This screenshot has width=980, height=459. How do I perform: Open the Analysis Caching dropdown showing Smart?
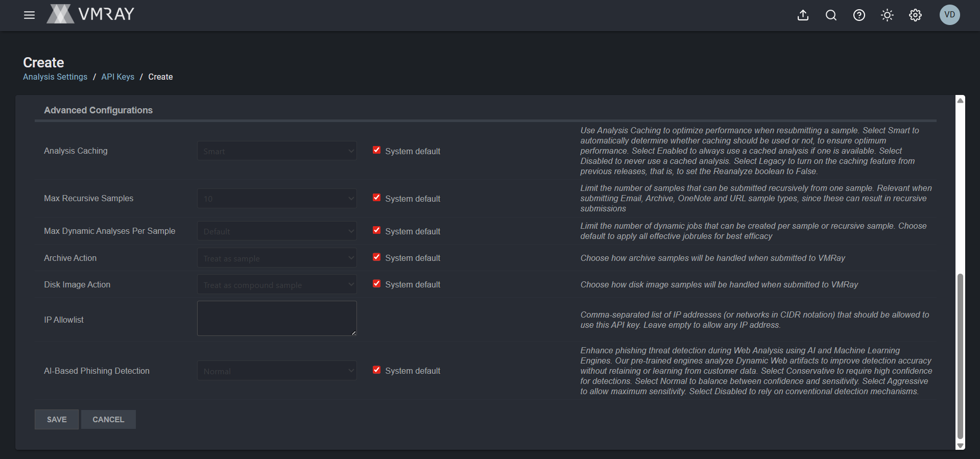(277, 151)
